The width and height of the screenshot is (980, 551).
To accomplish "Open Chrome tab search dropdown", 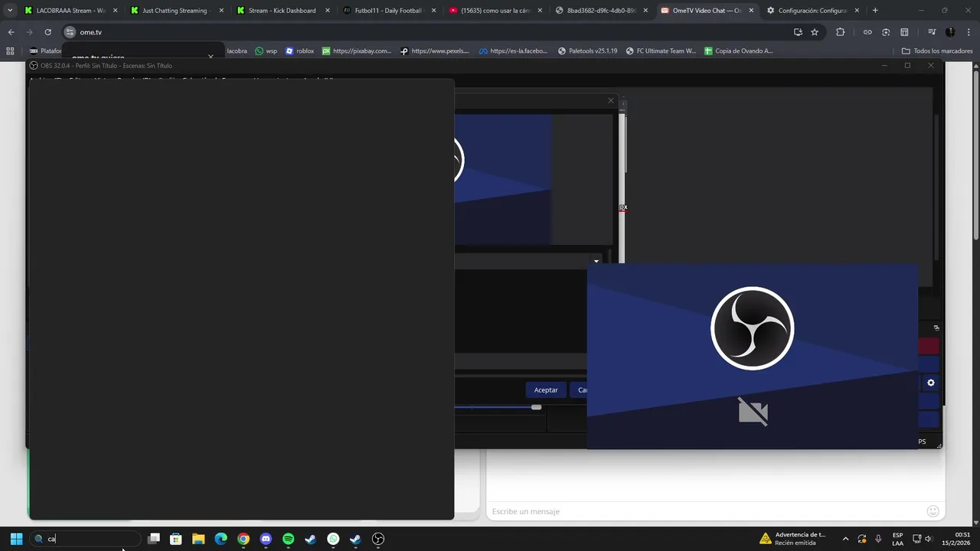I will tap(9, 11).
